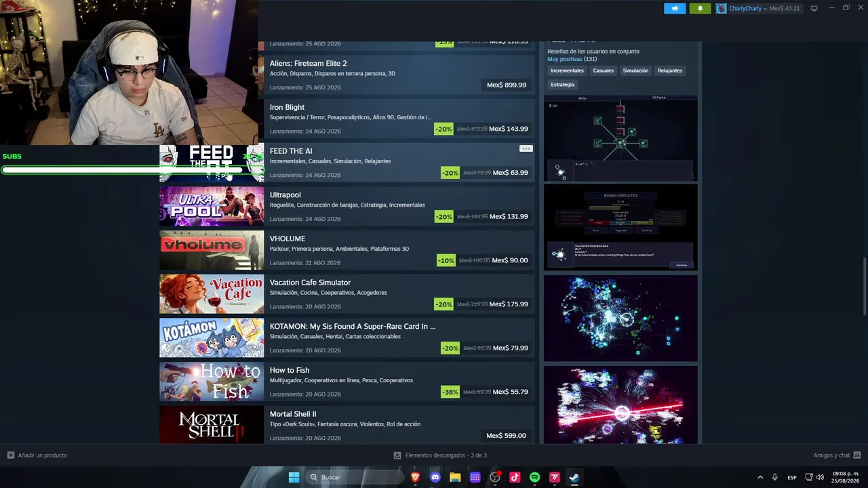Open the volume tray icon
Viewport: 868px width, 488px height.
820,477
